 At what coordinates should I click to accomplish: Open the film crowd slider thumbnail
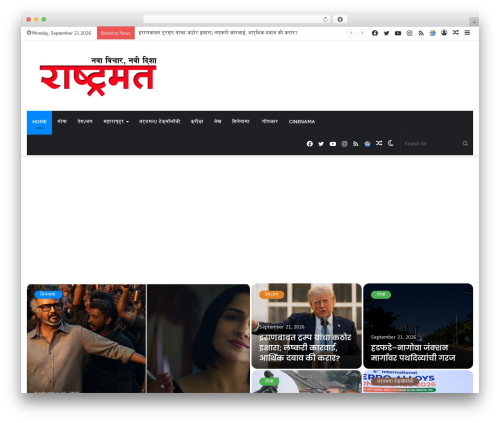click(86, 338)
